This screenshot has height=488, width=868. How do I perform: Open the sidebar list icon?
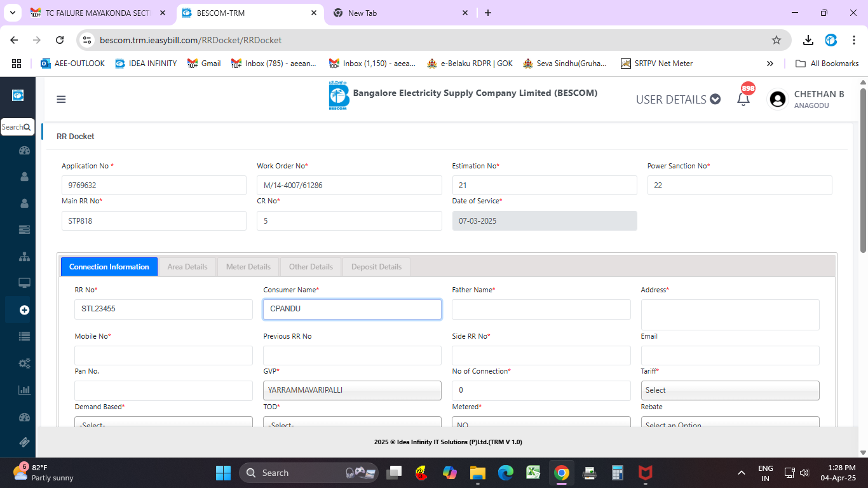point(24,337)
